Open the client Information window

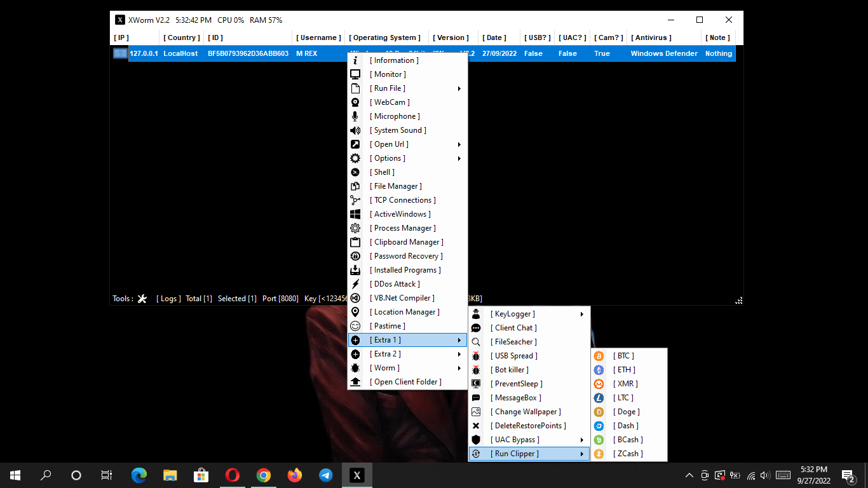click(393, 60)
